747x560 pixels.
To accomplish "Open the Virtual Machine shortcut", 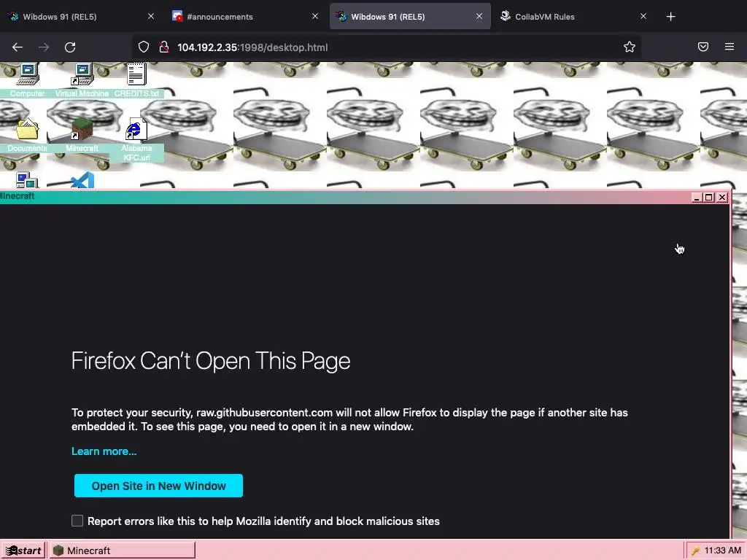I will coord(82,80).
